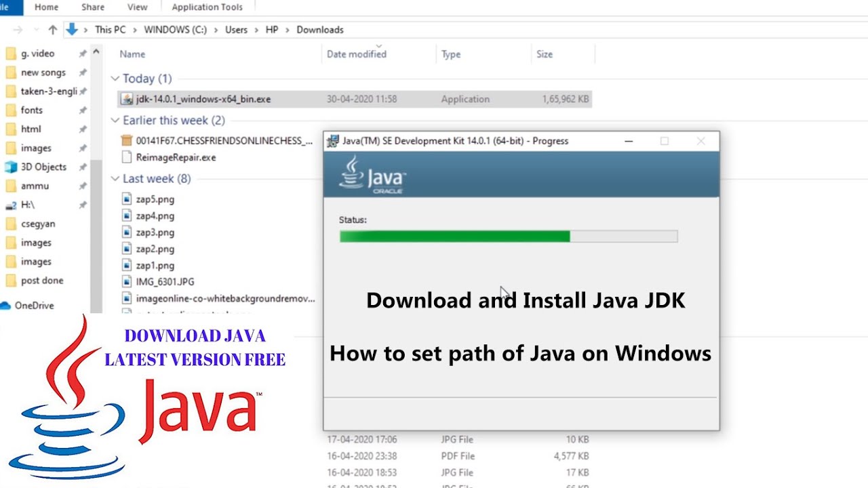Open the fonts folder in sidebar
The height and width of the screenshot is (488, 868).
click(31, 110)
